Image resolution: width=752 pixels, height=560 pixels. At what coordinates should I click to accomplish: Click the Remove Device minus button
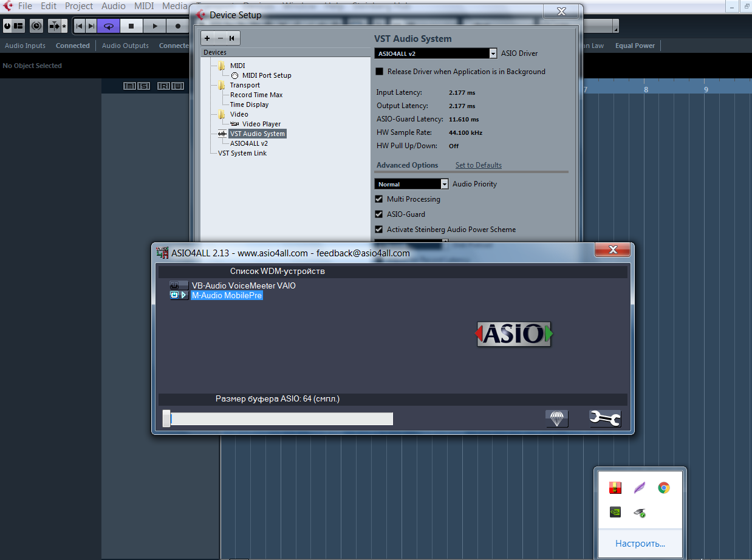[x=220, y=38]
